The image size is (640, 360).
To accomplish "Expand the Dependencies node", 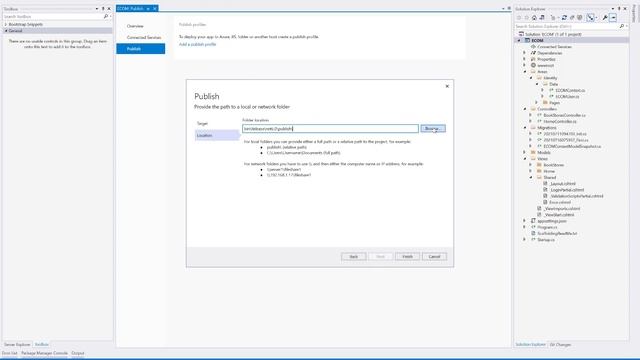I will point(525,53).
